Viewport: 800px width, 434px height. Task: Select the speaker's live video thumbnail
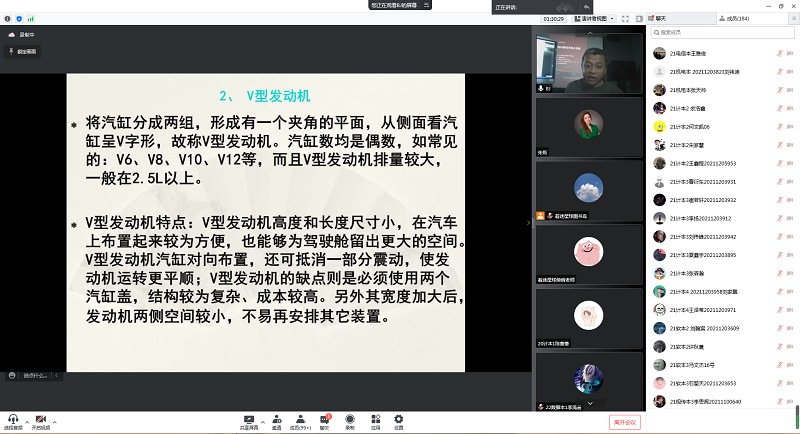pyautogui.click(x=589, y=63)
